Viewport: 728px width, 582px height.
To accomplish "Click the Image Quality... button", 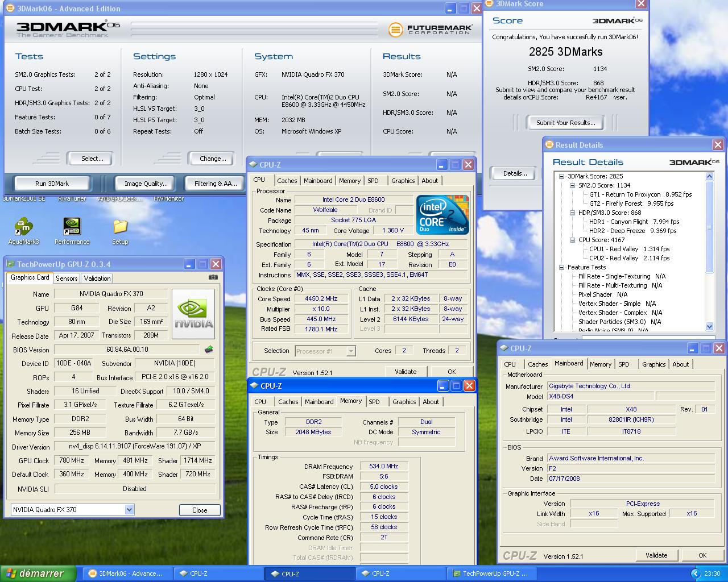I will coord(146,184).
